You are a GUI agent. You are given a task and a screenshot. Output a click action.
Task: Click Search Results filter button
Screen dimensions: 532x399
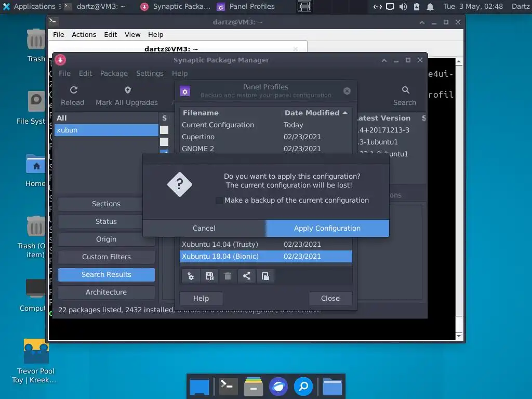pyautogui.click(x=106, y=274)
